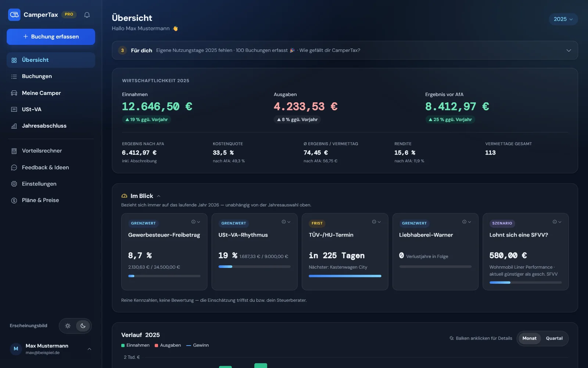Select the Quartal view toggle
Screen dimensions: 588x368
coord(554,338)
